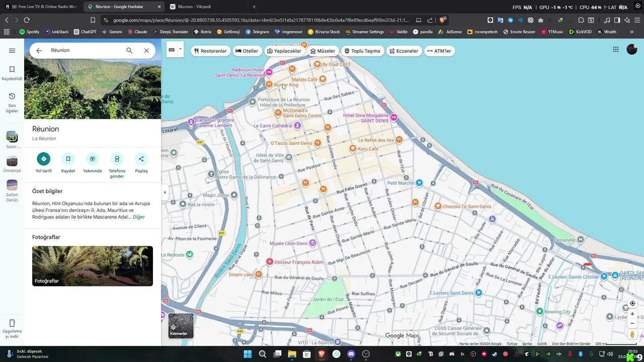The image size is (644, 362).
Task: Click the Kaydet bookmark icon
Action: (68, 159)
